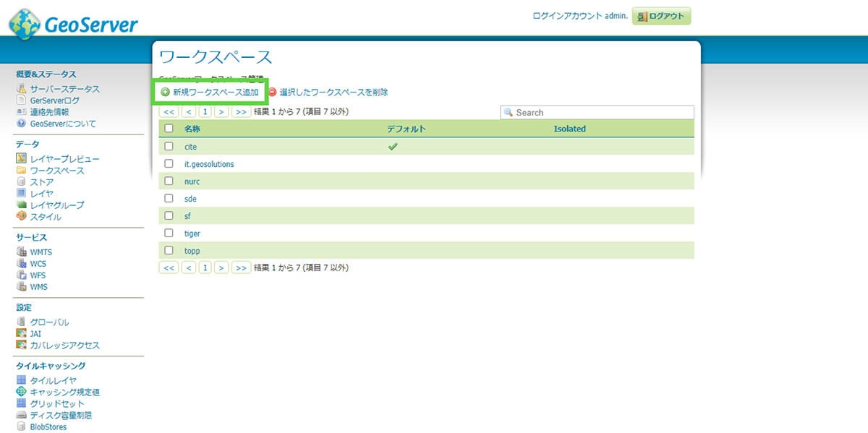
Task: Click the red remove-workspace icon
Action: coord(273,93)
